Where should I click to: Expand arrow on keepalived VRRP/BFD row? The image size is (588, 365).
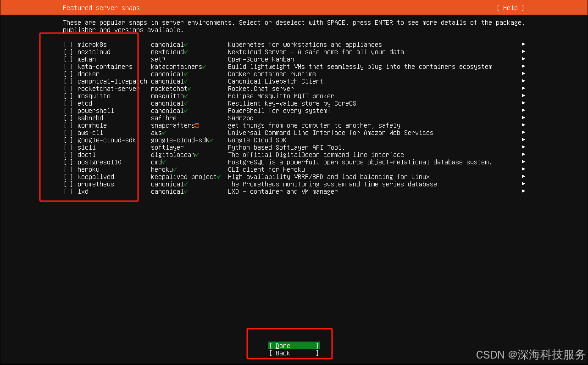click(x=523, y=177)
